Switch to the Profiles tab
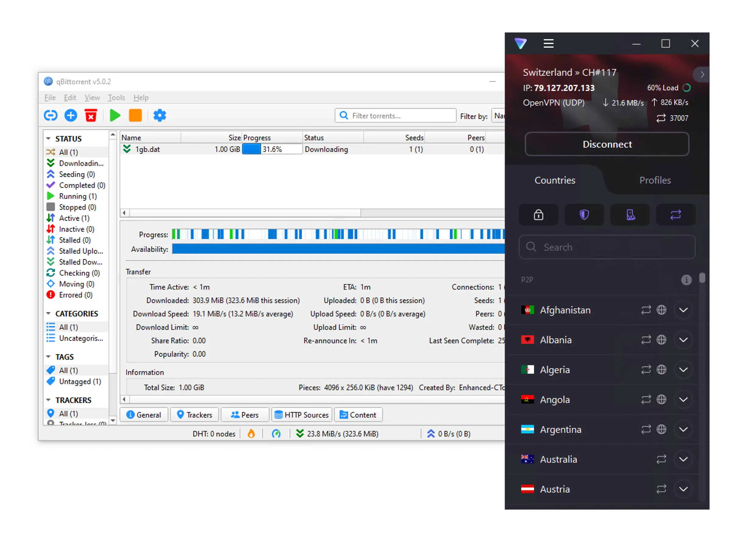This screenshot has height=556, width=756. coord(655,180)
